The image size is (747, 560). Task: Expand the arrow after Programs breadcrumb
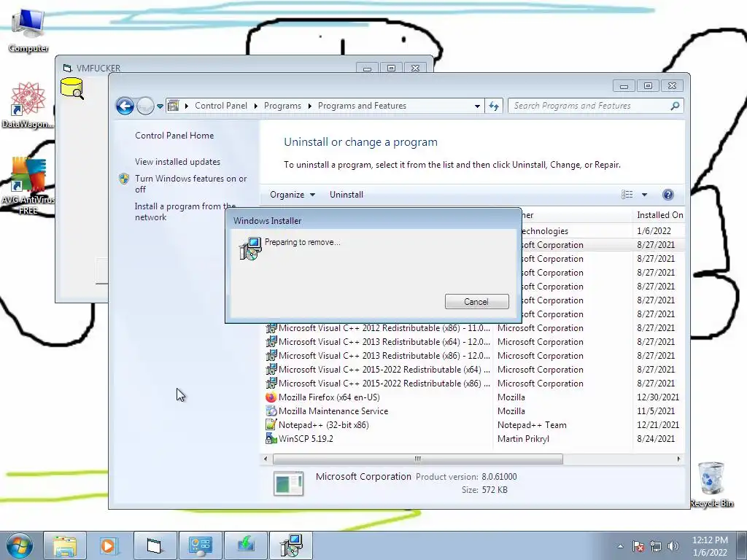[309, 106]
